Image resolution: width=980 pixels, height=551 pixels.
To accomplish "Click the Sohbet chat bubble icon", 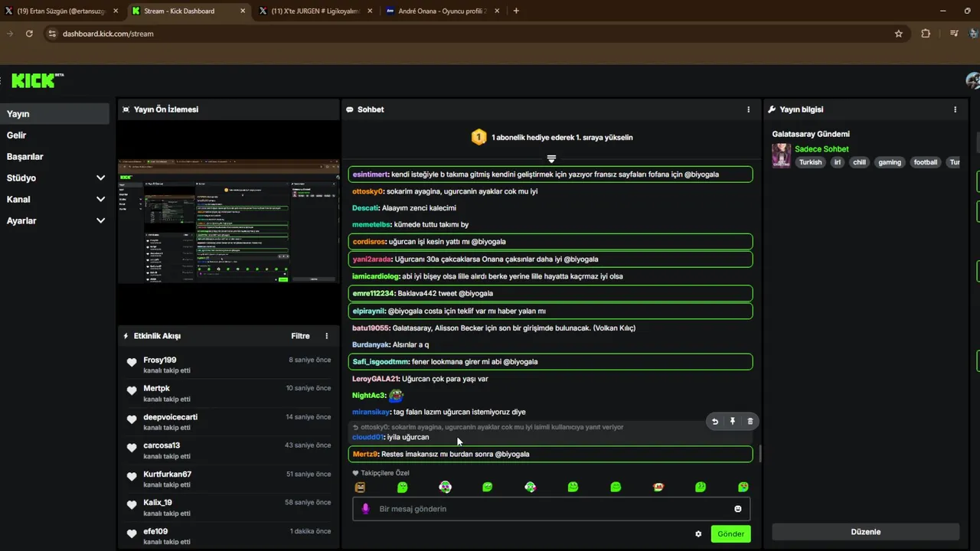I will pyautogui.click(x=350, y=109).
